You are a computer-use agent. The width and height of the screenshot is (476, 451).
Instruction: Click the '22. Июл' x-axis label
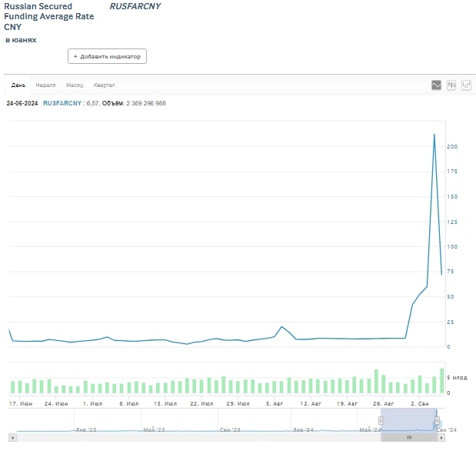(201, 403)
